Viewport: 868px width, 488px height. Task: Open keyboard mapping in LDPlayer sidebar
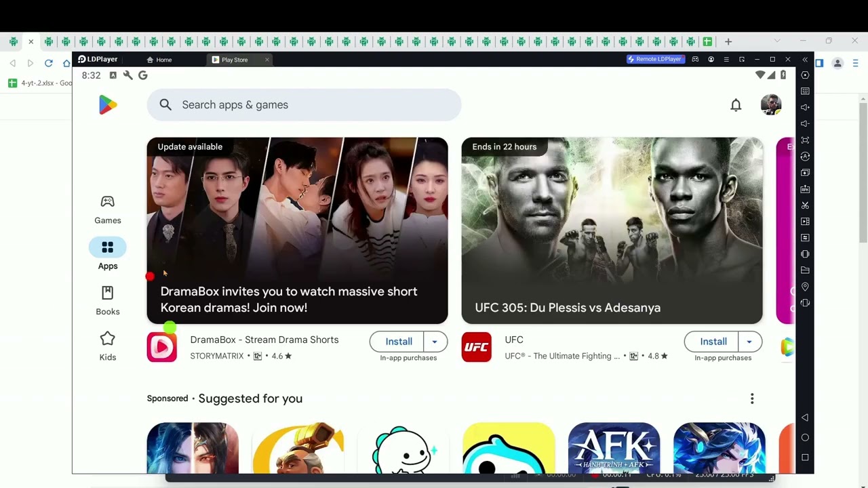[x=805, y=91]
